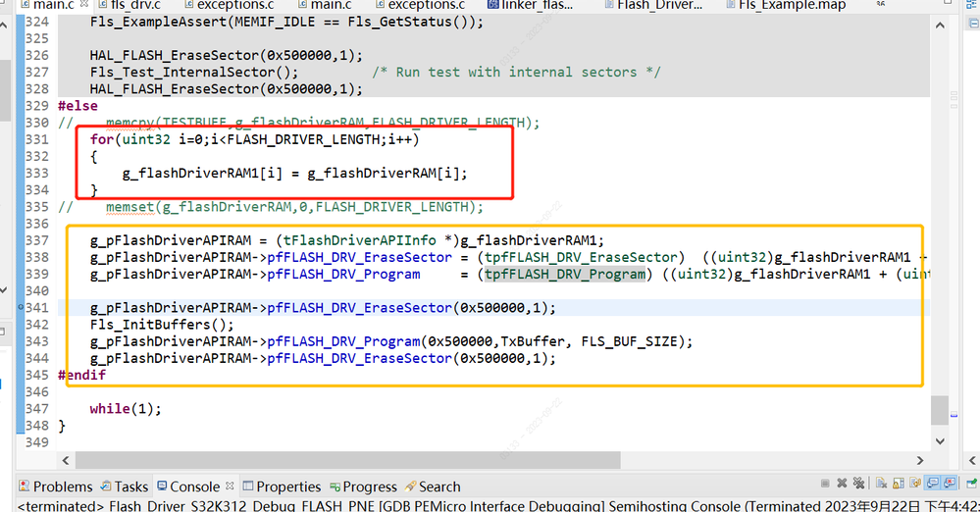This screenshot has height=512, width=980.
Task: Show the hidden editor tabs overflow list
Action: pos(881,4)
